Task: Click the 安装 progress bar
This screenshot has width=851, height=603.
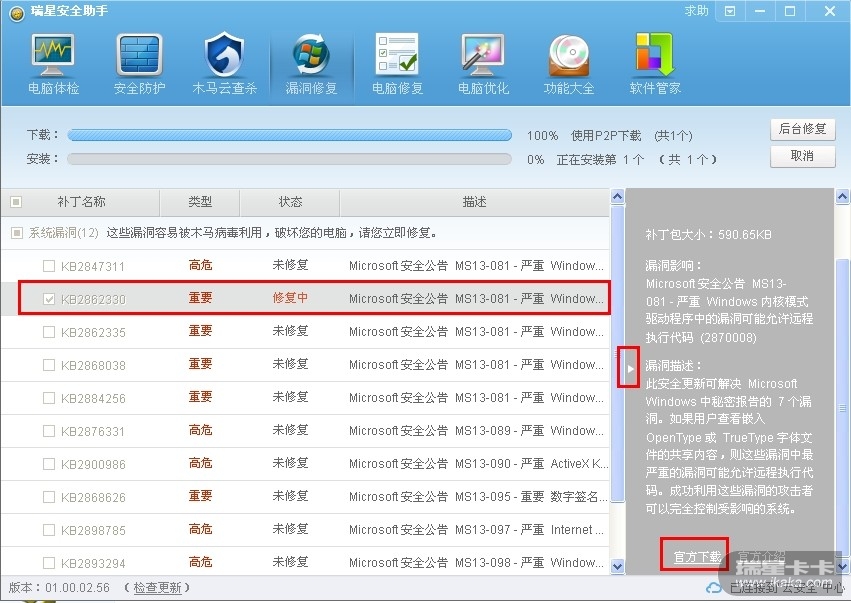Action: tap(290, 159)
